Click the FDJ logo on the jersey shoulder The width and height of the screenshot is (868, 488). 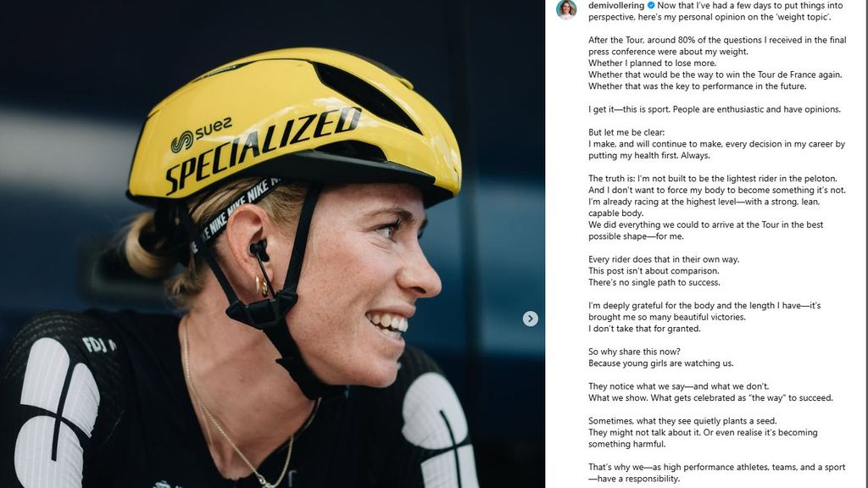click(x=98, y=345)
